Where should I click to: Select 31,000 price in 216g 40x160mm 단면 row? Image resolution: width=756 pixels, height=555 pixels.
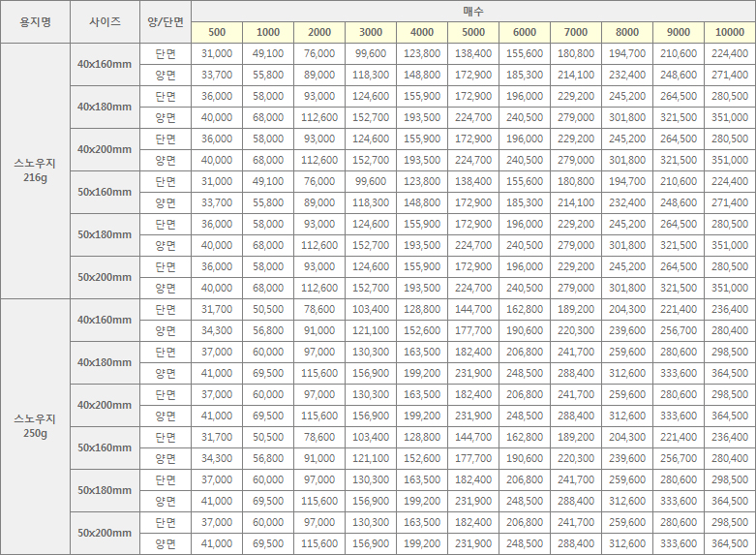click(217, 53)
